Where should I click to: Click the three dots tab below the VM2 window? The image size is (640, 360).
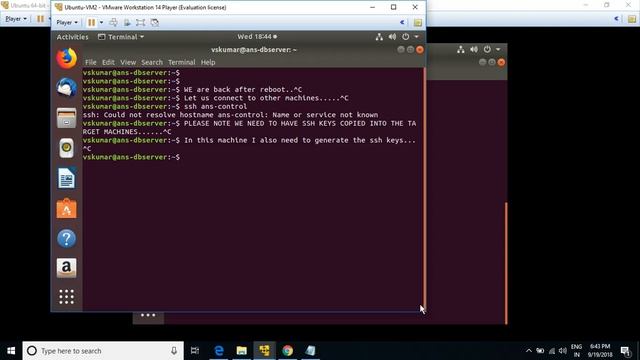(x=148, y=315)
